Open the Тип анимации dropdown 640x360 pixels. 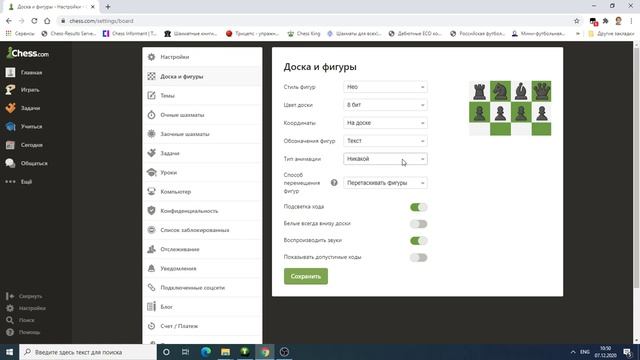point(385,159)
